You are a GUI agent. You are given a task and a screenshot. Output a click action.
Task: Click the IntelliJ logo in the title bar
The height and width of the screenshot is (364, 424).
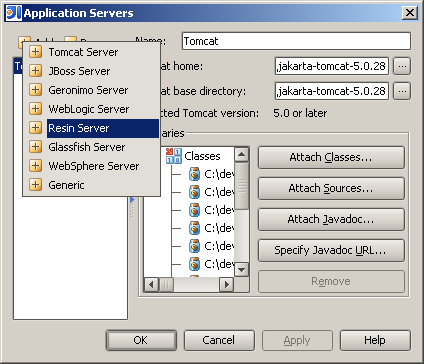coord(14,13)
